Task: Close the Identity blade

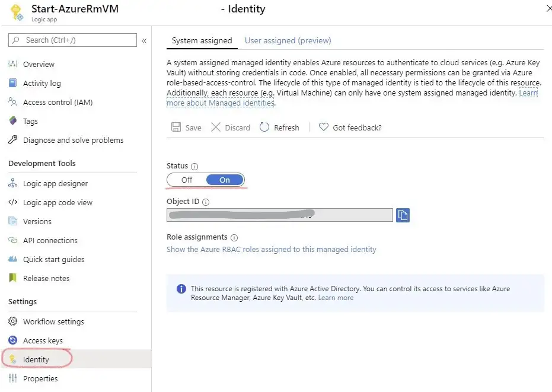Action: (548, 8)
